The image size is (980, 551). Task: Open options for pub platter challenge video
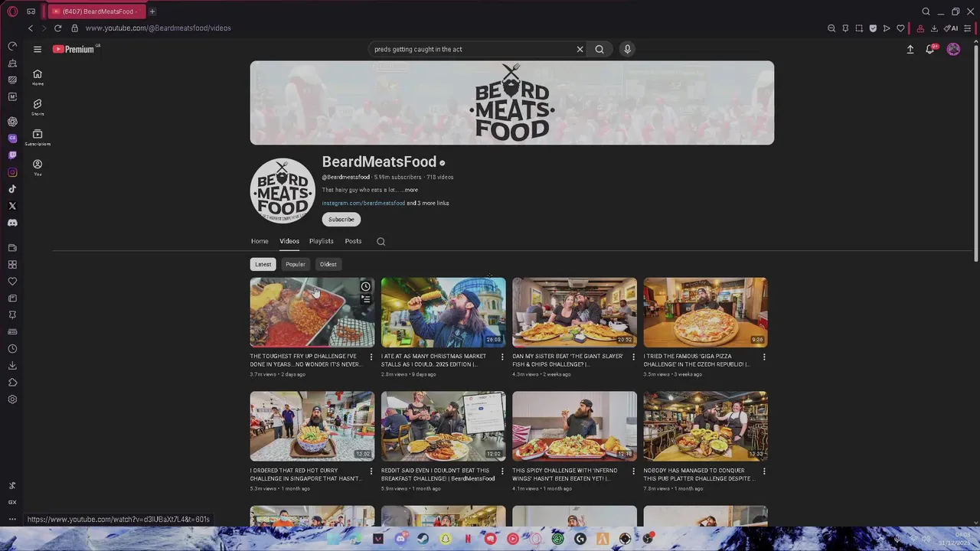[x=764, y=471]
